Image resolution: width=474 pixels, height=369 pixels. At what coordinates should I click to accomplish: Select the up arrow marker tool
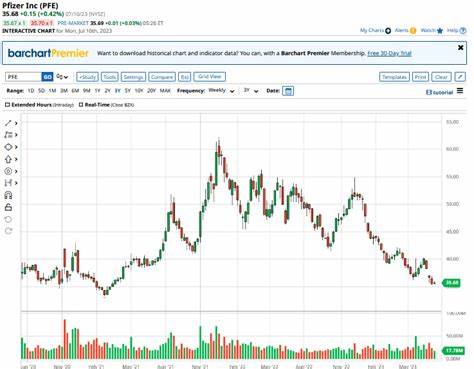coord(8,159)
